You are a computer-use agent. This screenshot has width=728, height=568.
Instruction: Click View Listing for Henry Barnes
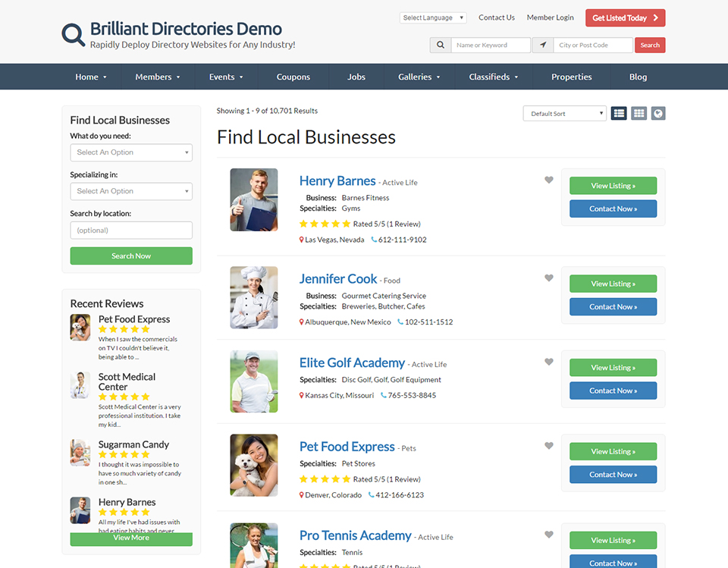(x=613, y=186)
